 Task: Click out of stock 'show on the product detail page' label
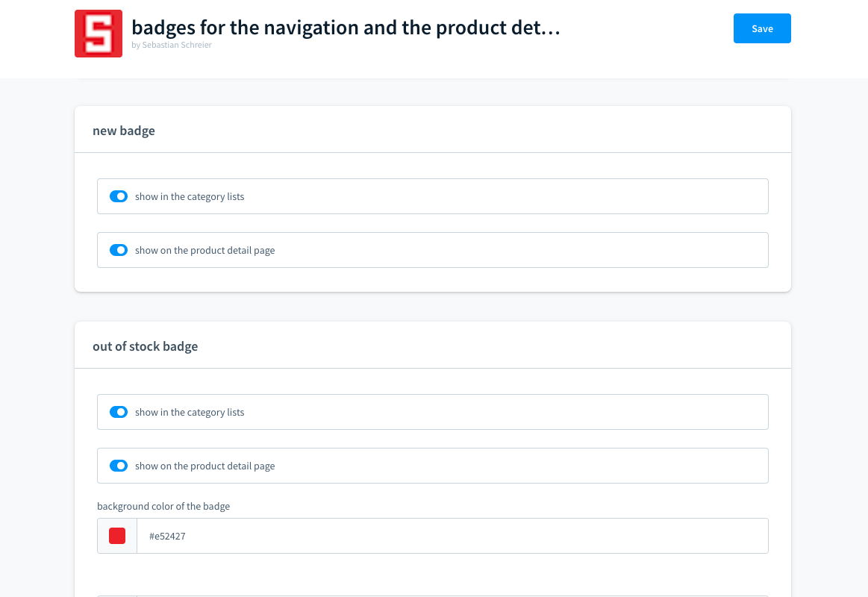(204, 466)
